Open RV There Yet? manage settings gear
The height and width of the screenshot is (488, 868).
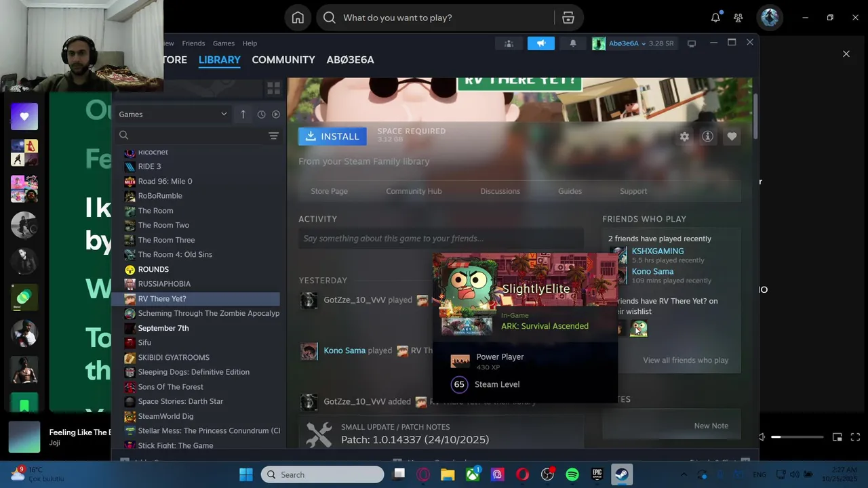684,136
